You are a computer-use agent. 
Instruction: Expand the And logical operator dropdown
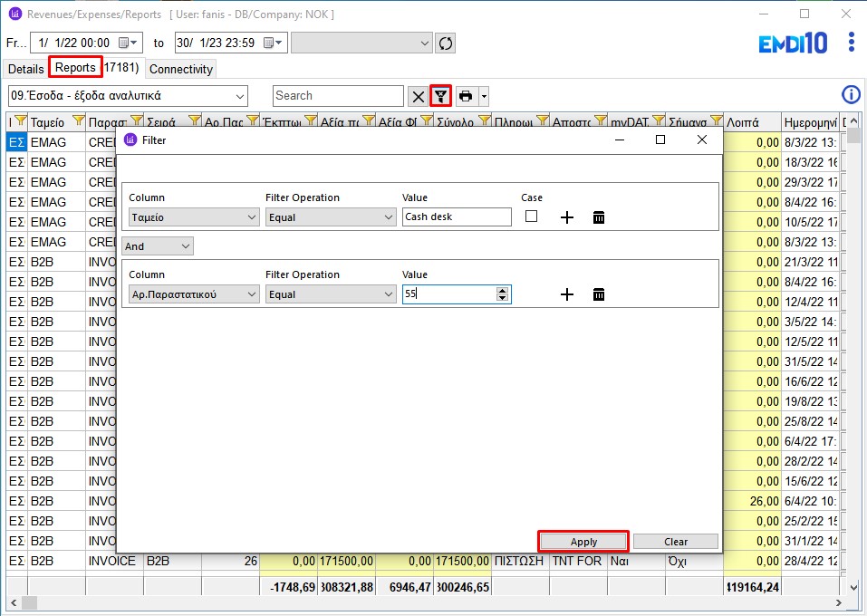[158, 246]
